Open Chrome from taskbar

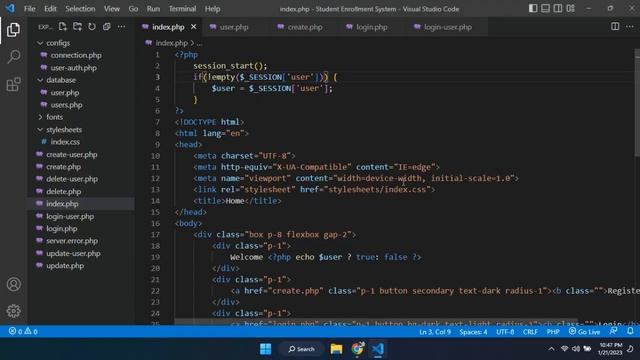click(x=357, y=349)
